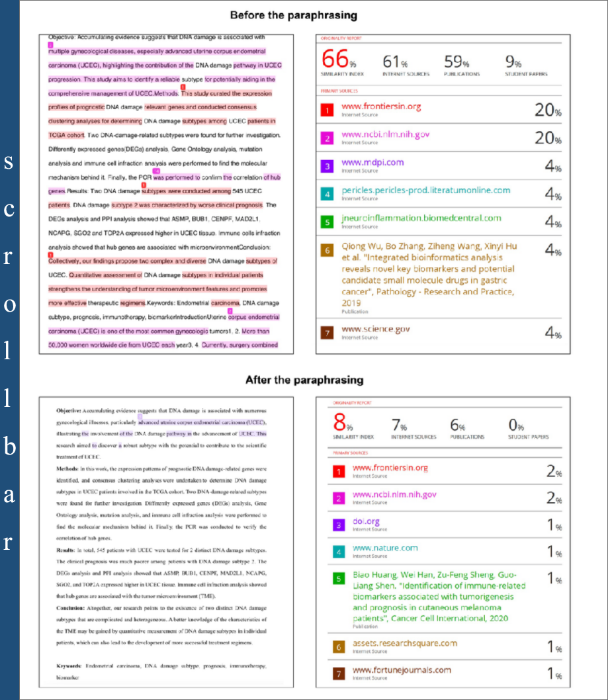Click the bold "Conclusion:" label in paraphrased abstract
Image resolution: width=608 pixels, height=700 pixels.
[x=70, y=608]
